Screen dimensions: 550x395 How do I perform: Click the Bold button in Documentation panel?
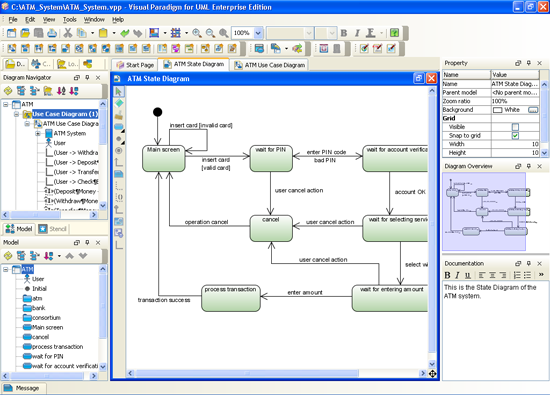coord(448,275)
